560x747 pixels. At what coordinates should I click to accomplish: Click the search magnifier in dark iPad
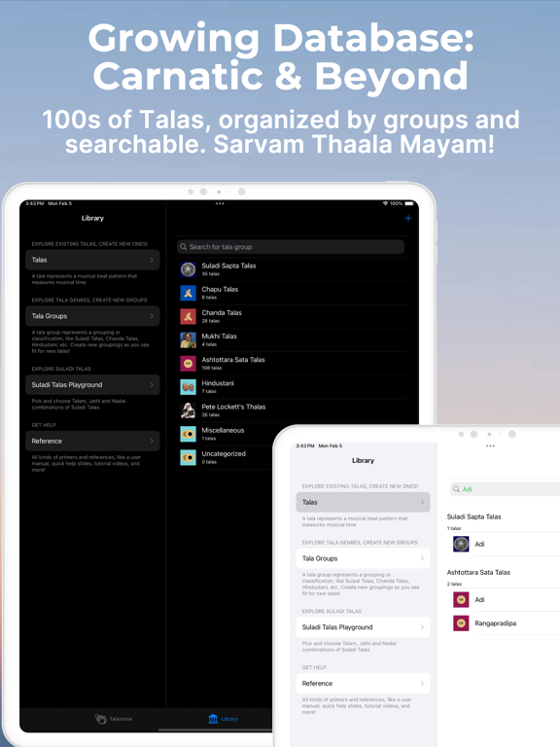(184, 247)
